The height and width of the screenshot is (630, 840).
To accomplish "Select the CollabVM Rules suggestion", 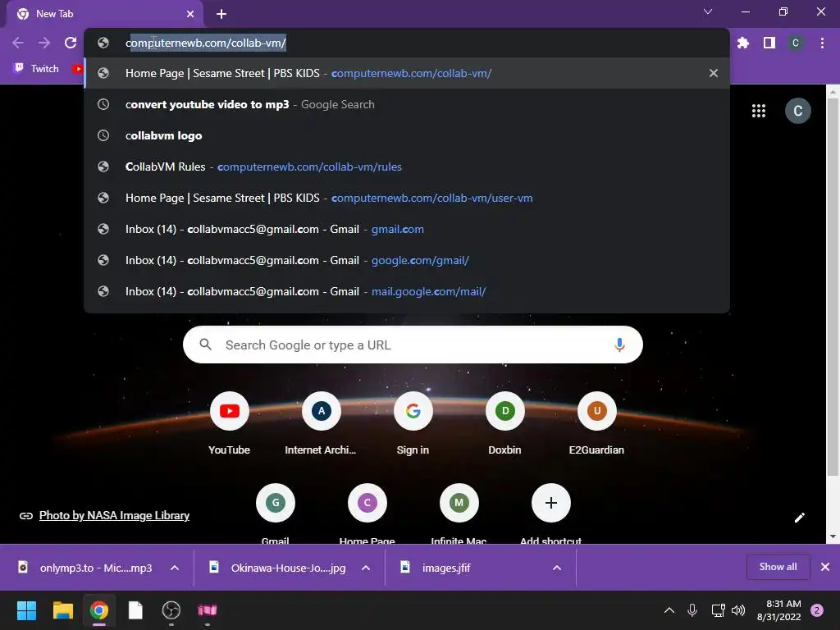I will 407,167.
